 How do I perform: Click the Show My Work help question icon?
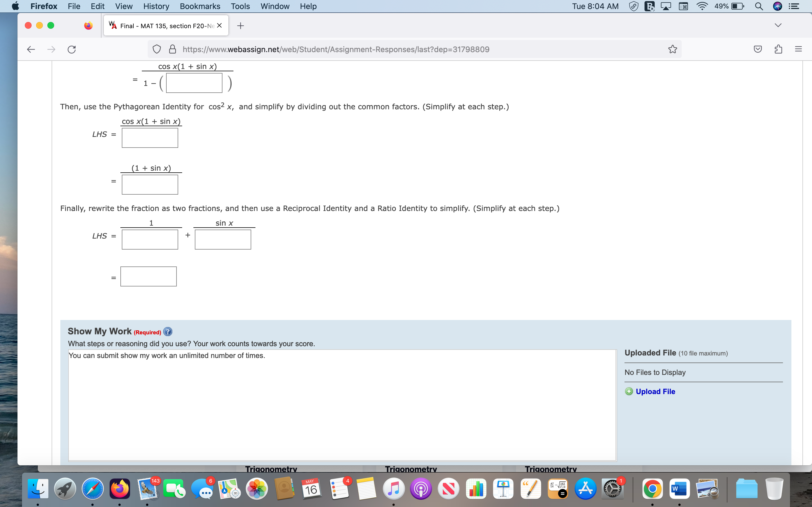point(168,331)
